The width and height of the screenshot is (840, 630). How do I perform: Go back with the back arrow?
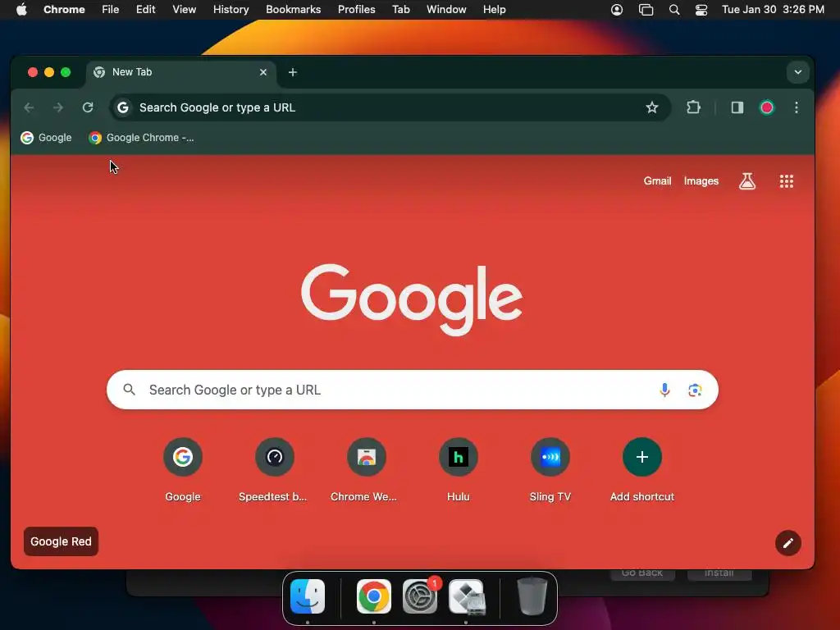point(29,107)
